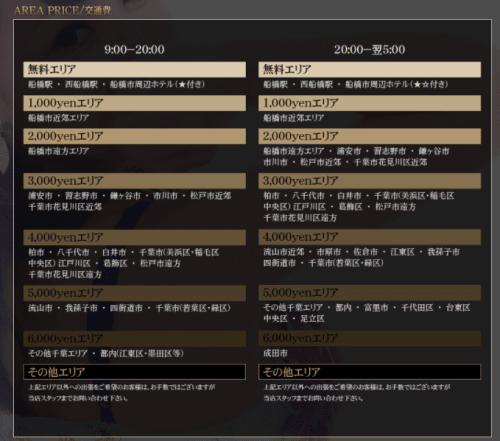Click 6,000yenエリア bar in the daytime column
The image size is (500, 441).
tap(135, 339)
